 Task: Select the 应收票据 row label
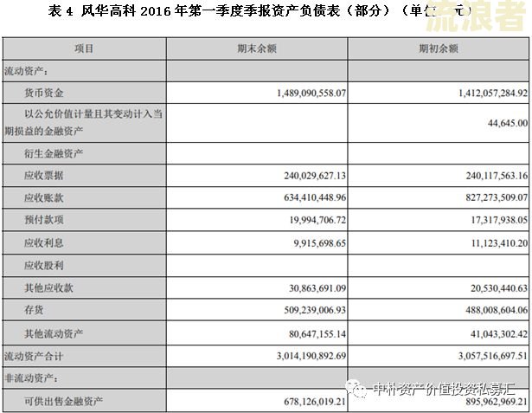44,176
